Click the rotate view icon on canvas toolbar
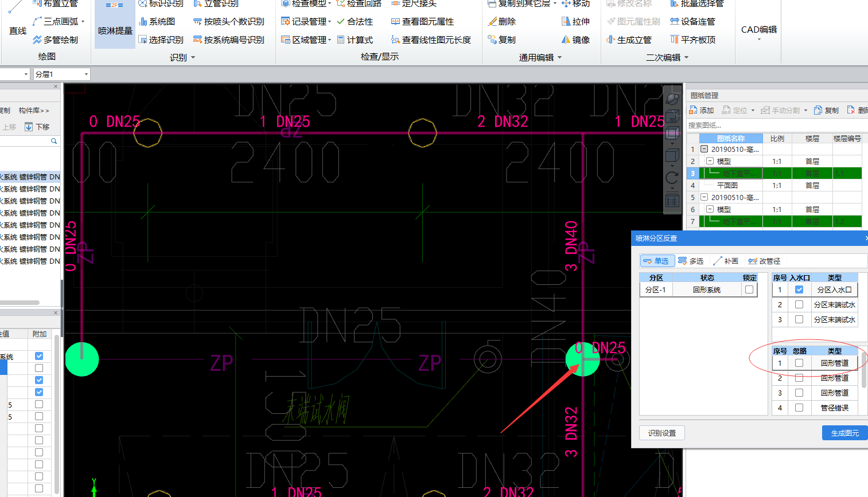Image resolution: width=868 pixels, height=497 pixels. (672, 178)
